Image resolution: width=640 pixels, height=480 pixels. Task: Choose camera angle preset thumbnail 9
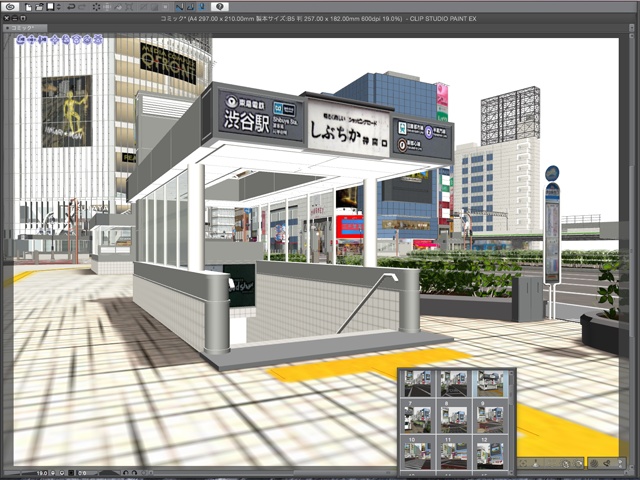490,419
